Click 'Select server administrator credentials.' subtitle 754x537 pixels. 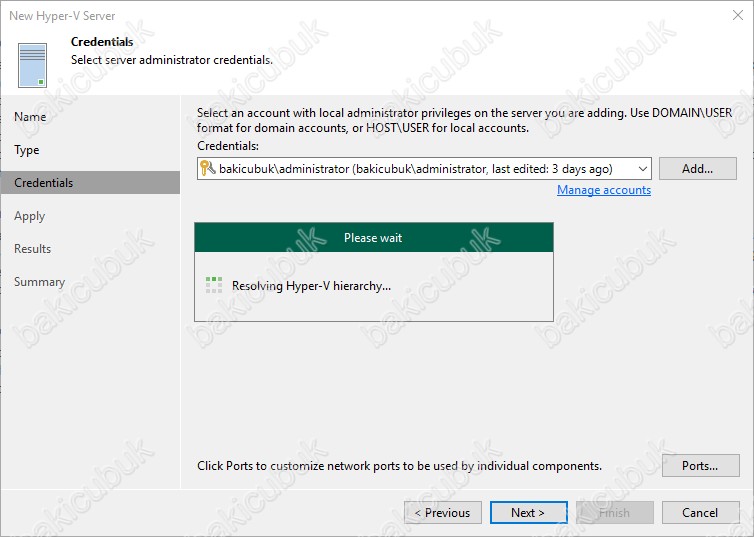(172, 60)
